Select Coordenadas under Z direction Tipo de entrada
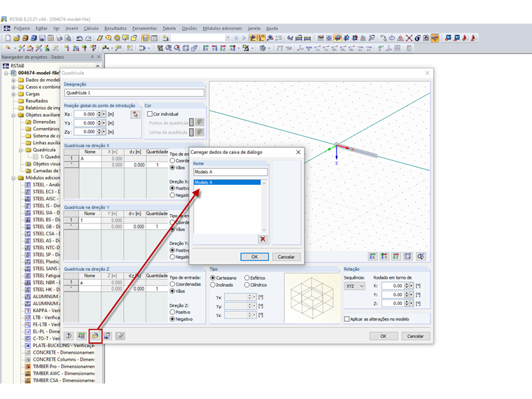Image resolution: width=532 pixels, height=399 pixels. (x=172, y=284)
